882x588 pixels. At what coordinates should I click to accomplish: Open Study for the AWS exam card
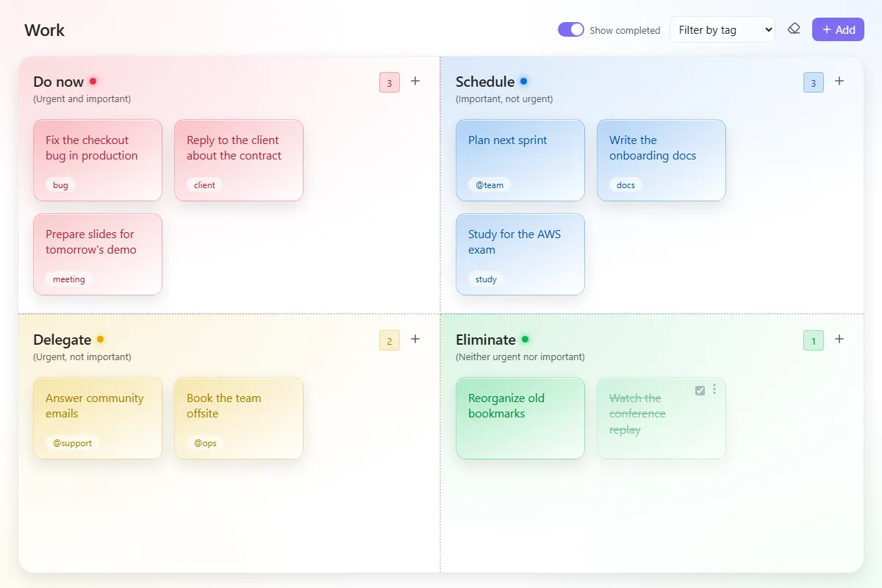[520, 254]
